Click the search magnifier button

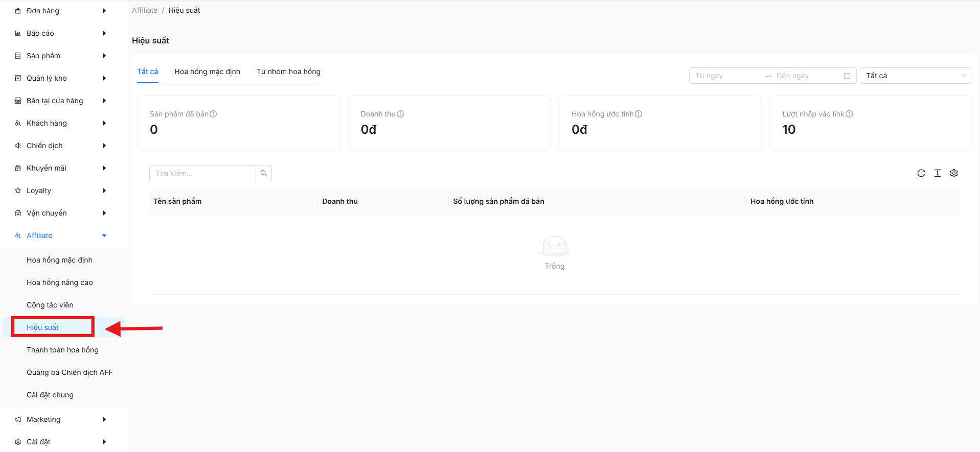[x=264, y=173]
